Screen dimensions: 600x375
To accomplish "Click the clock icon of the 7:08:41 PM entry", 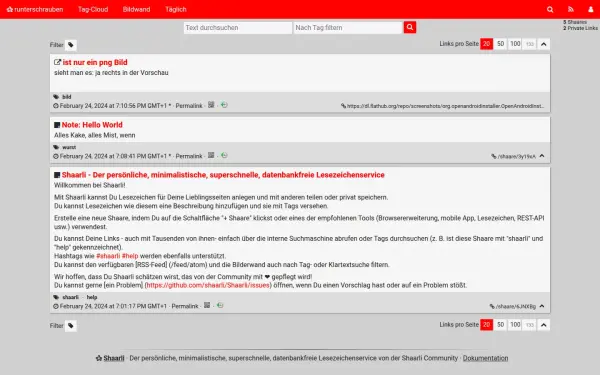I will (x=56, y=157).
